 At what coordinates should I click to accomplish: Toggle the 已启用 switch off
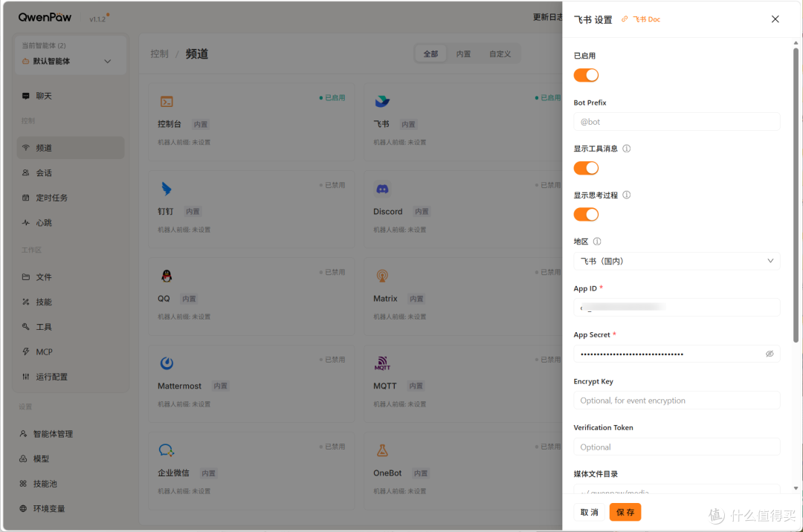[586, 75]
